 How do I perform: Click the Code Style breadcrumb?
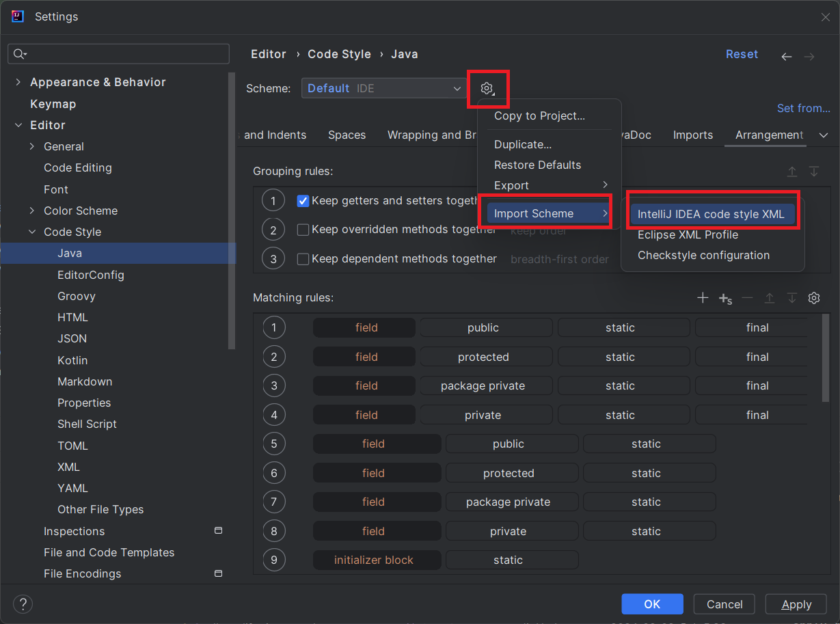(x=340, y=54)
